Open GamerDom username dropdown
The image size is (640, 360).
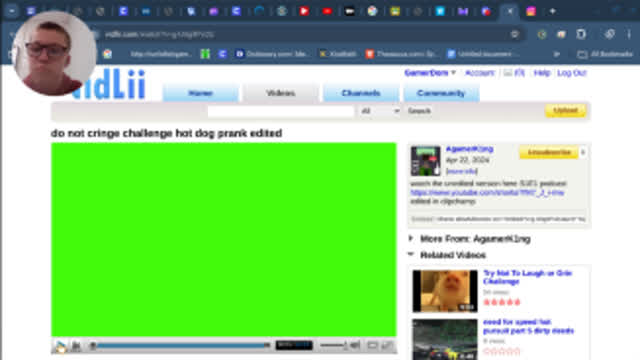430,73
